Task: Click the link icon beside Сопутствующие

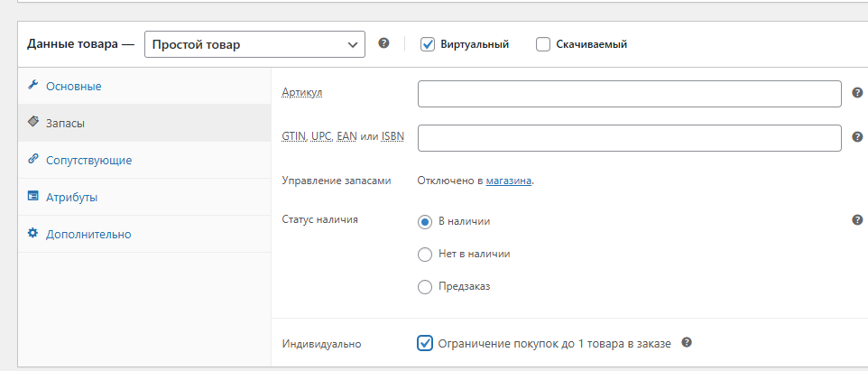Action: click(33, 160)
